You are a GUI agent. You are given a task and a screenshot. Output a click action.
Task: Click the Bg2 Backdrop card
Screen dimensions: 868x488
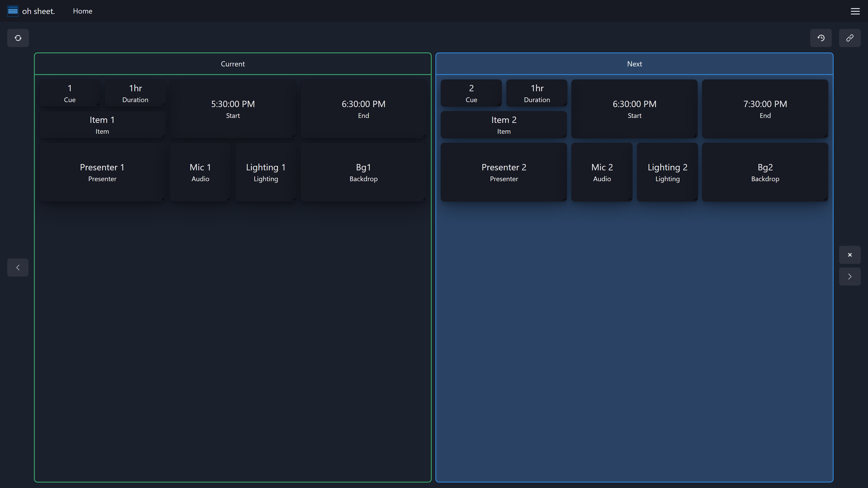[x=765, y=172]
